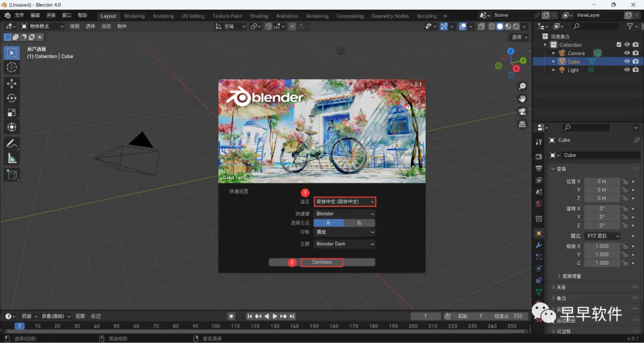Activate the Transform tool

(x=11, y=127)
